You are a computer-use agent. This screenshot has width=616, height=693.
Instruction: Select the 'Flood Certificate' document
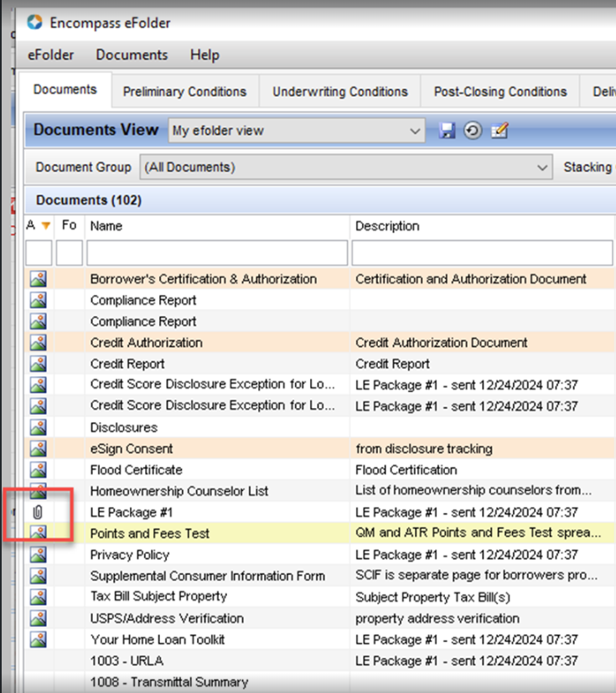point(136,470)
